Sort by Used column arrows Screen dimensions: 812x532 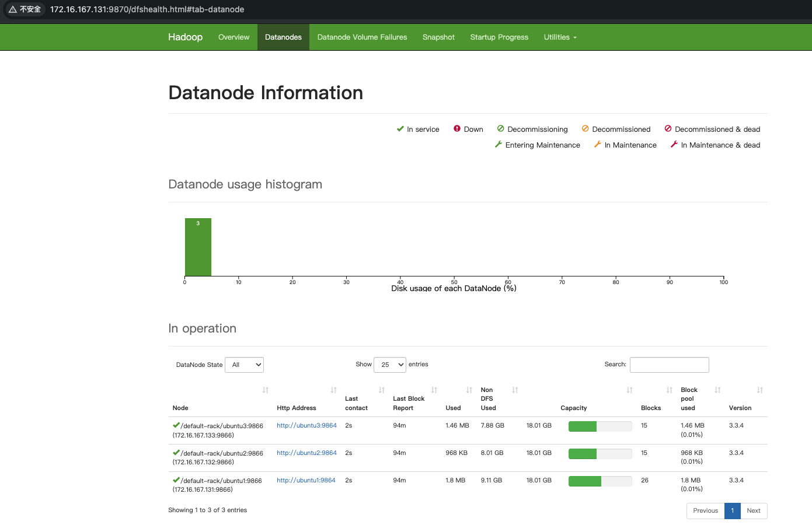(x=469, y=390)
